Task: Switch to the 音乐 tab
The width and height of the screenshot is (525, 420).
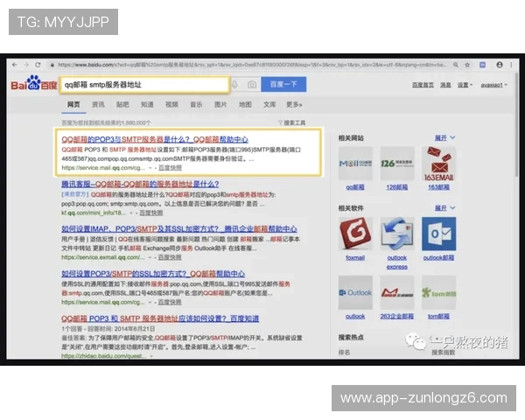Action: click(x=196, y=104)
